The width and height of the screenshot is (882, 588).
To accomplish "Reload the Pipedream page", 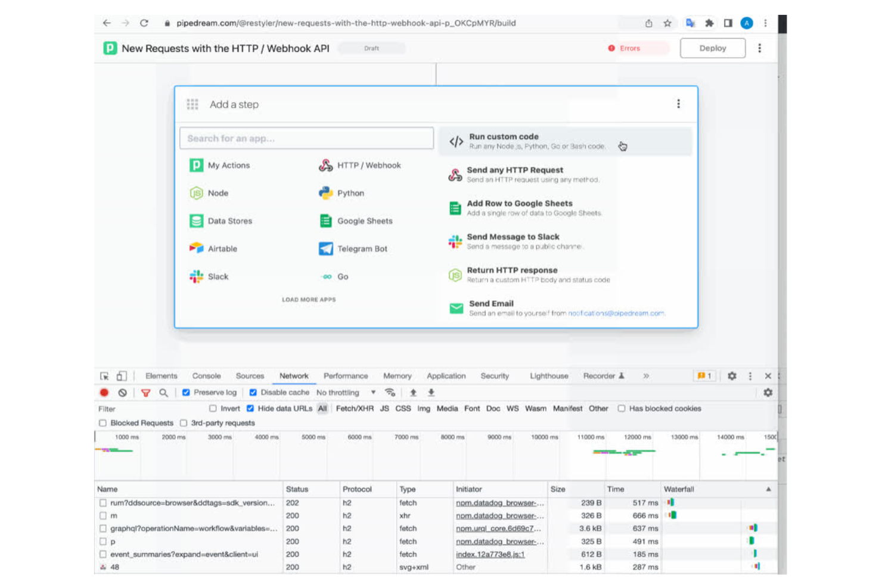I will point(144,23).
